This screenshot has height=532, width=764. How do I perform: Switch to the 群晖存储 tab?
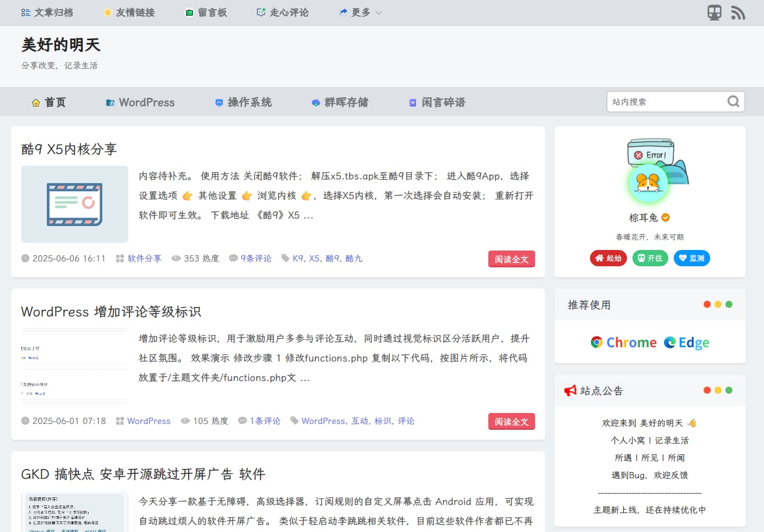click(x=346, y=102)
